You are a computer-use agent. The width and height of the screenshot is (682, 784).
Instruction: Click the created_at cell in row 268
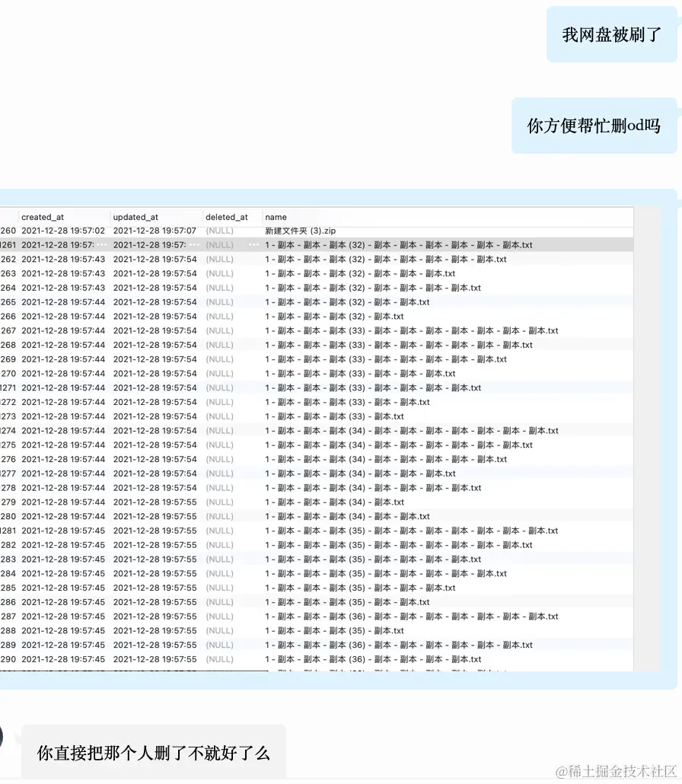63,345
